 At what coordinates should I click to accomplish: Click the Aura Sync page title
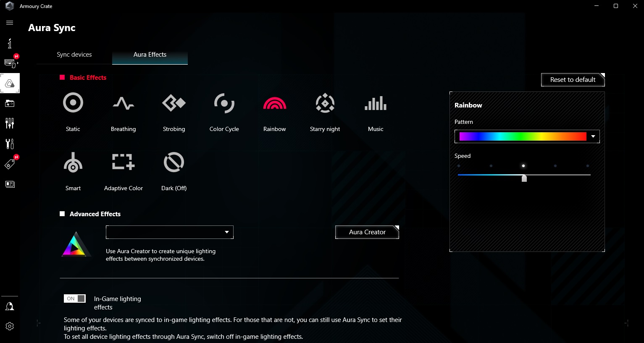52,28
